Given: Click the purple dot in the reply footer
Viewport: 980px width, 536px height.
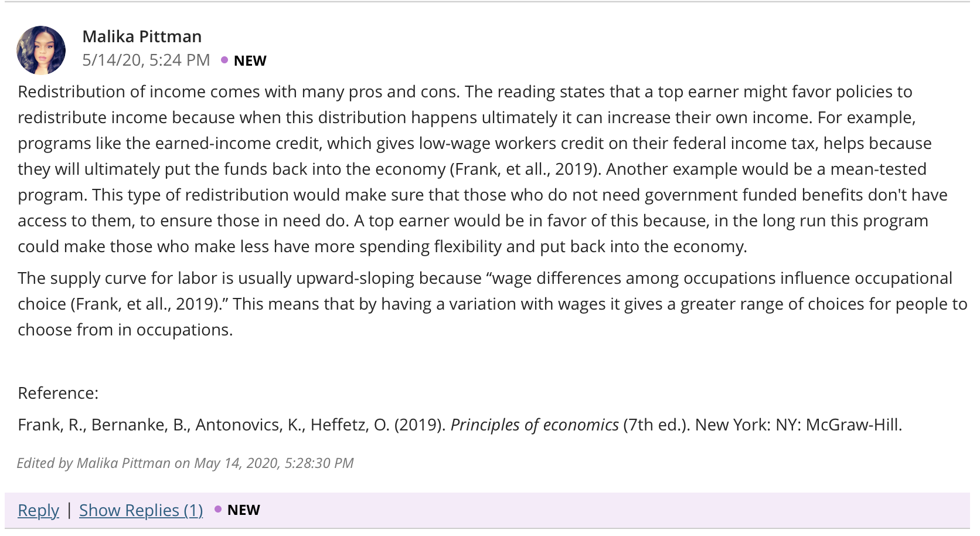Looking at the screenshot, I should pyautogui.click(x=218, y=509).
